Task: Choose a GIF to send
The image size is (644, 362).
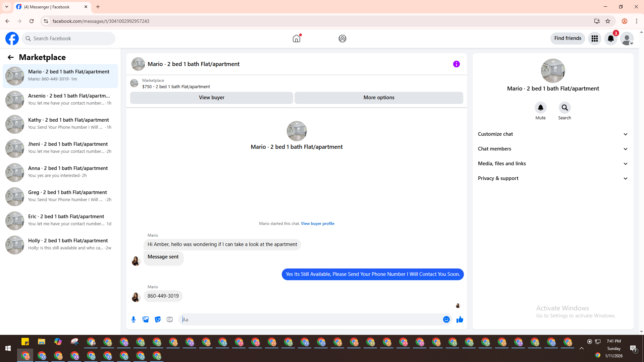Action: 170,319
